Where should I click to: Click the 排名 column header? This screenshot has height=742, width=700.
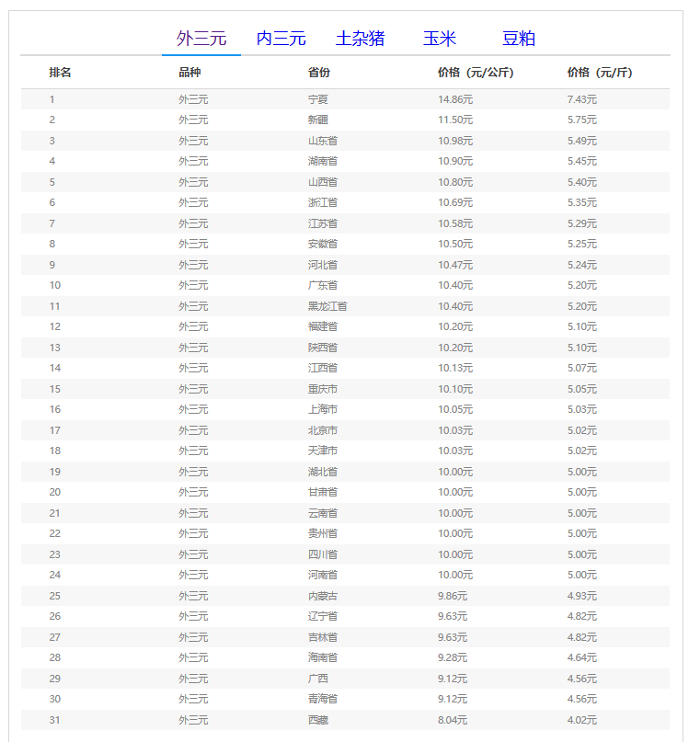61,73
